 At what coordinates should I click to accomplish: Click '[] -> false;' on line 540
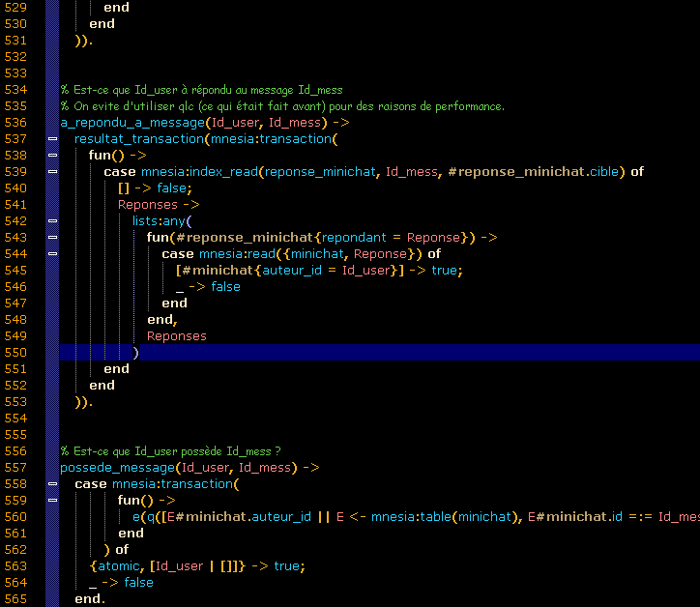point(155,188)
